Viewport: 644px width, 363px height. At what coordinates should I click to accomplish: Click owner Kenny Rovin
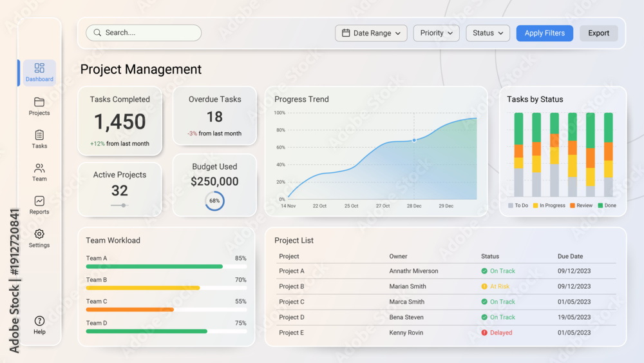(x=406, y=333)
